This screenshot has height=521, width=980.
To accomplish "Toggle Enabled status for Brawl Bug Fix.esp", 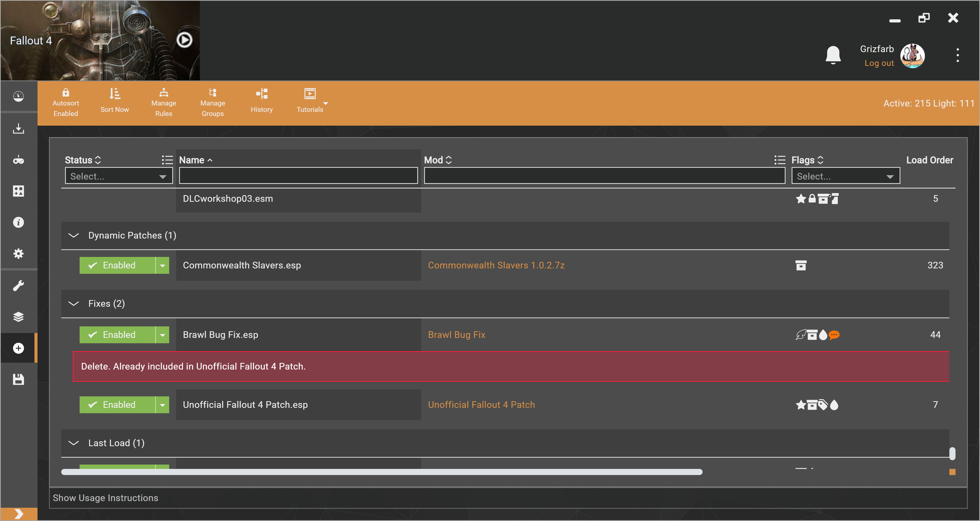I will click(x=117, y=335).
